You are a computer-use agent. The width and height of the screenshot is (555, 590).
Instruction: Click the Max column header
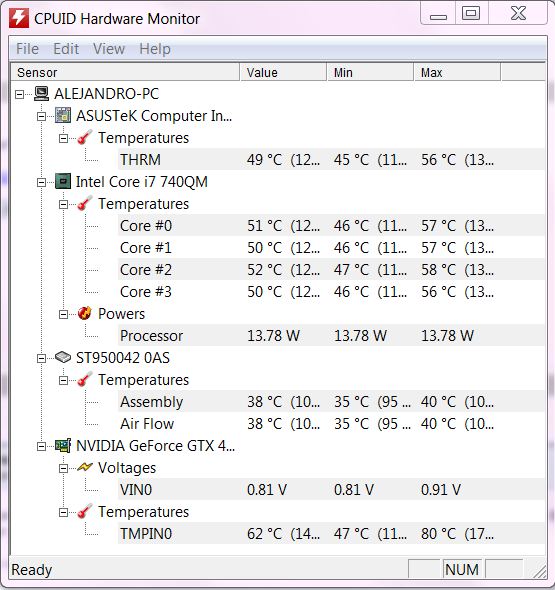(458, 72)
